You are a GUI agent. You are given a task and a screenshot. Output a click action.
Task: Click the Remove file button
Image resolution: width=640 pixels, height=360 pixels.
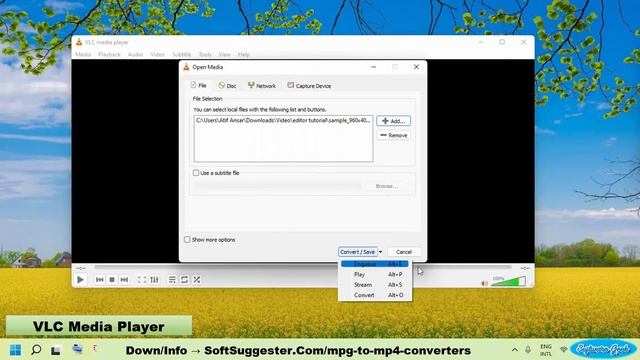393,135
